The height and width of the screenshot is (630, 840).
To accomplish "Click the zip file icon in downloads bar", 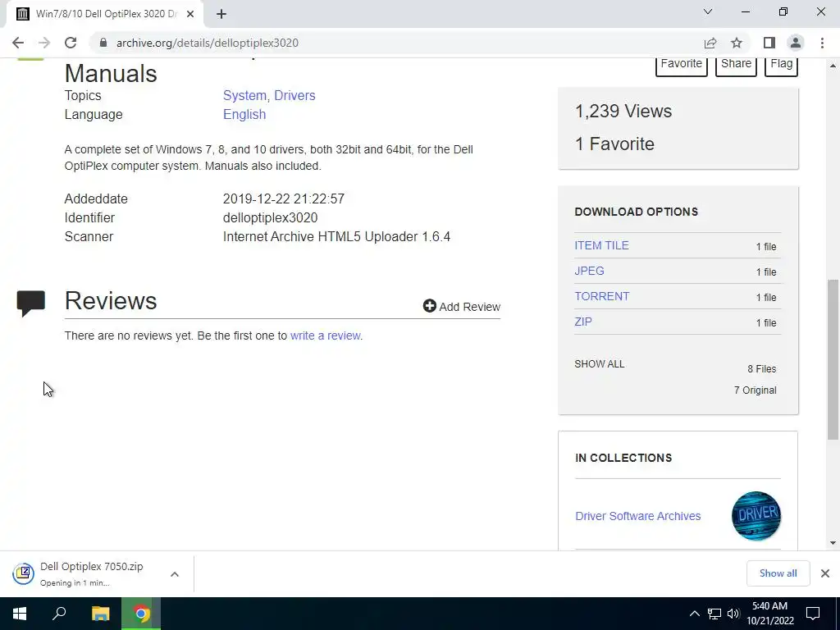I will tap(23, 573).
